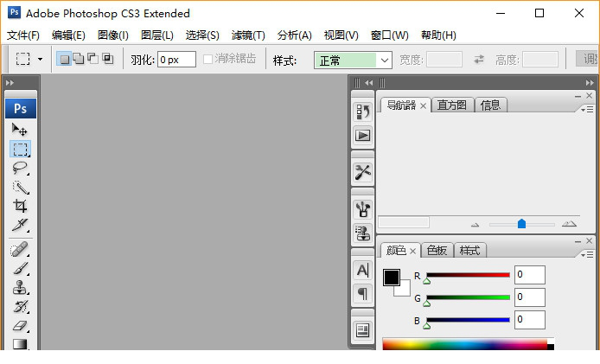Choose Add to selection mode button
The width and height of the screenshot is (600, 364).
click(x=79, y=59)
